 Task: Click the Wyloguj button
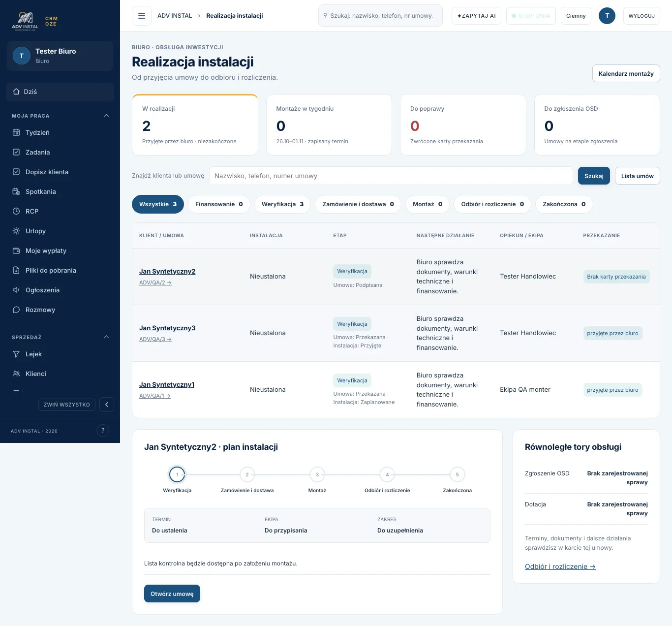pyautogui.click(x=641, y=16)
